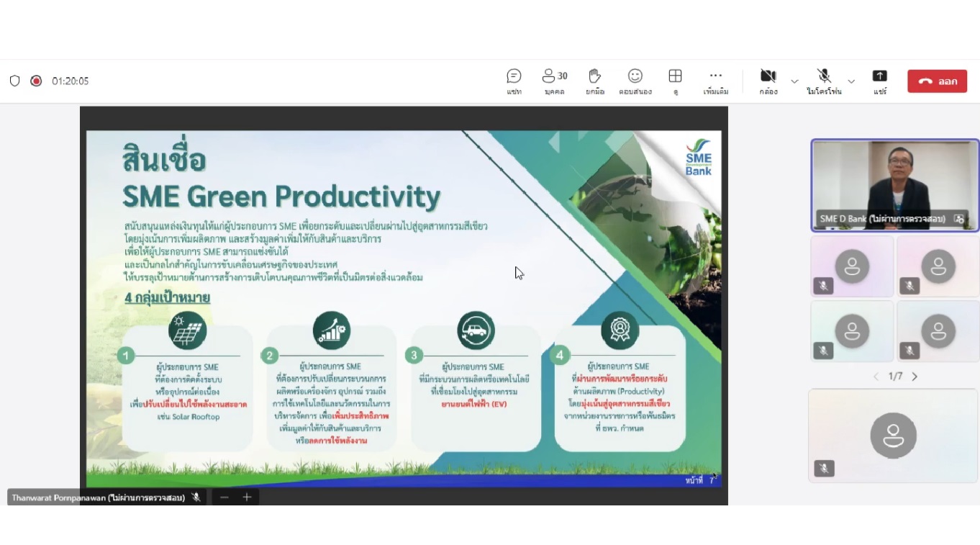Go to next participants page arrow

915,377
